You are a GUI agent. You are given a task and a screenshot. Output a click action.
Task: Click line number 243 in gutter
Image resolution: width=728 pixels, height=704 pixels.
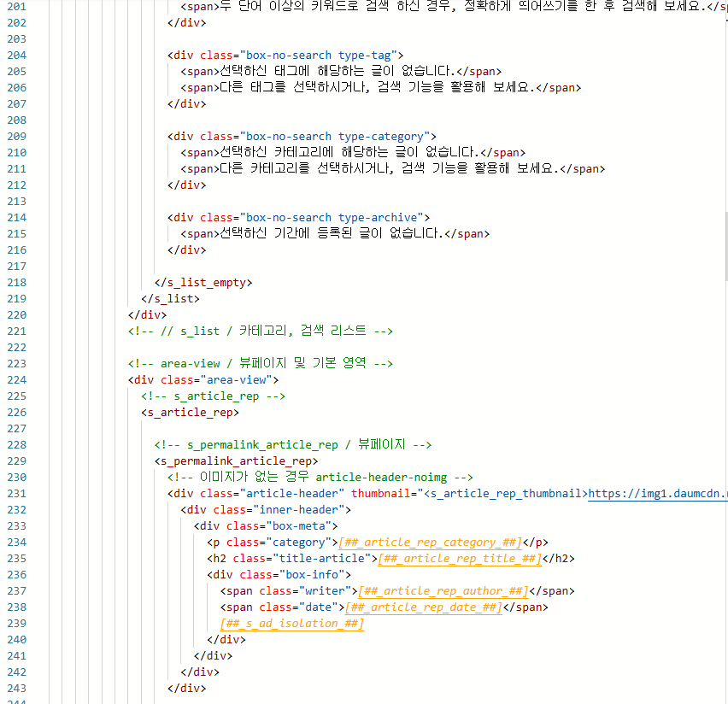click(x=17, y=689)
